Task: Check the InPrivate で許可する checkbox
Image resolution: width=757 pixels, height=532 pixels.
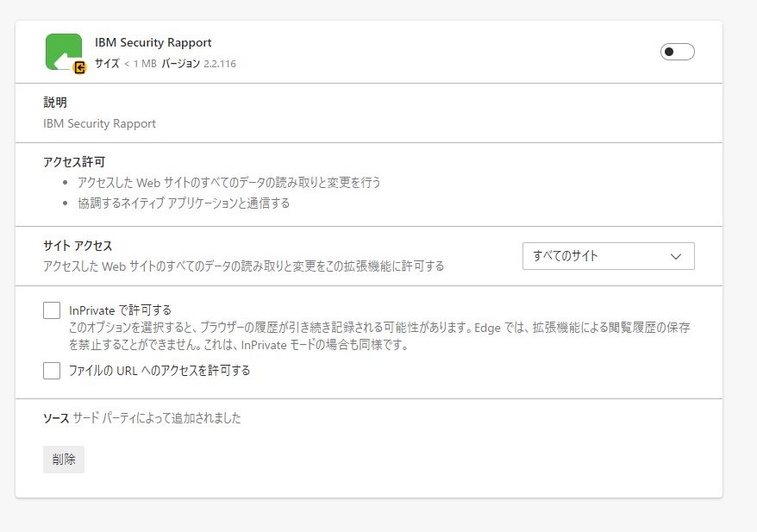Action: click(x=51, y=310)
